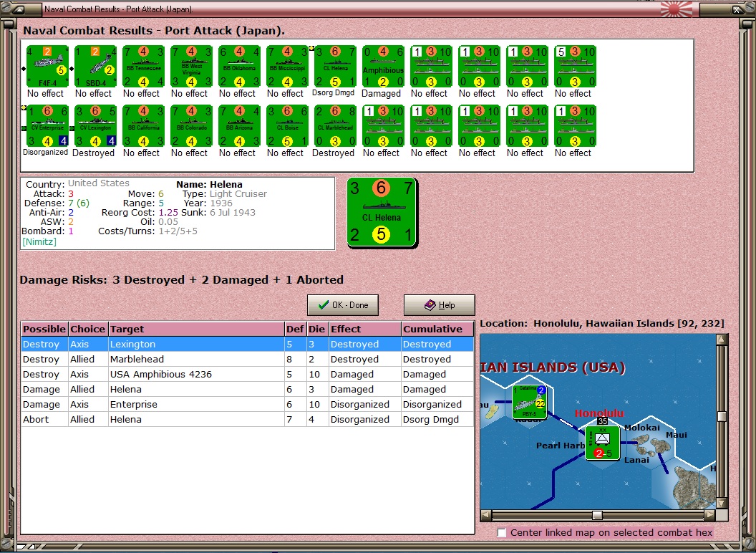Click the title bar system menu icon

18,9
